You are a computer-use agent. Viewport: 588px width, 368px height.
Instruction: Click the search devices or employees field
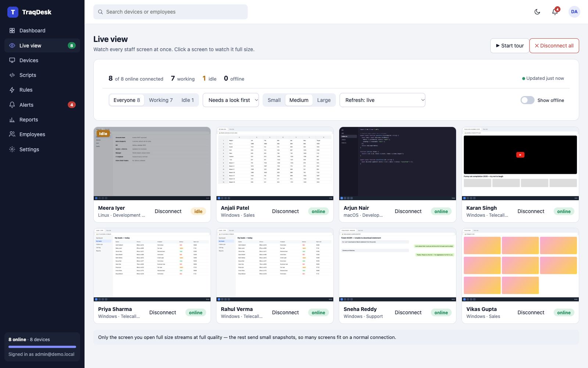point(171,12)
